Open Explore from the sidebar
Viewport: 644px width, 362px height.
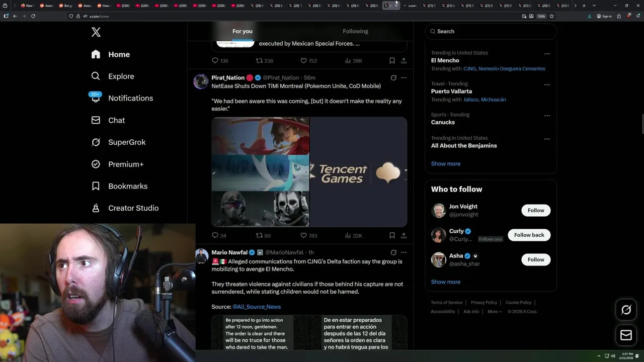tap(113, 76)
